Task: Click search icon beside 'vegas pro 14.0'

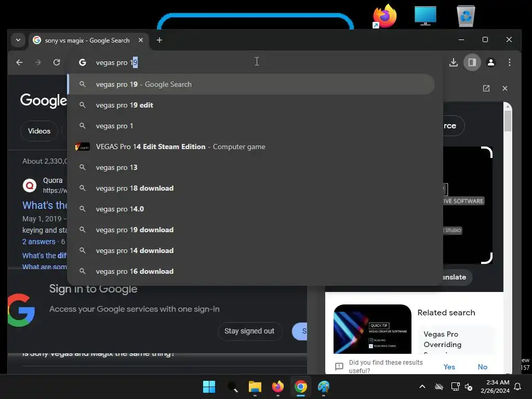Action: coord(83,209)
